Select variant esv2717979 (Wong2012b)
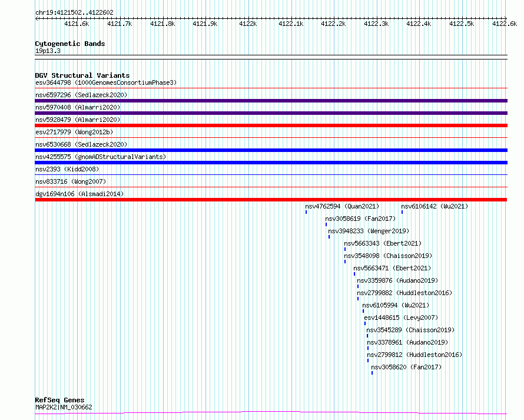 point(74,132)
